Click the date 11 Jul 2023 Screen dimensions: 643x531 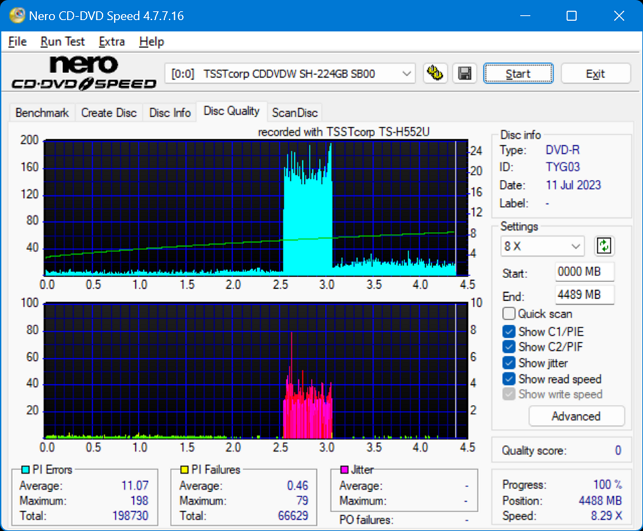pos(573,185)
